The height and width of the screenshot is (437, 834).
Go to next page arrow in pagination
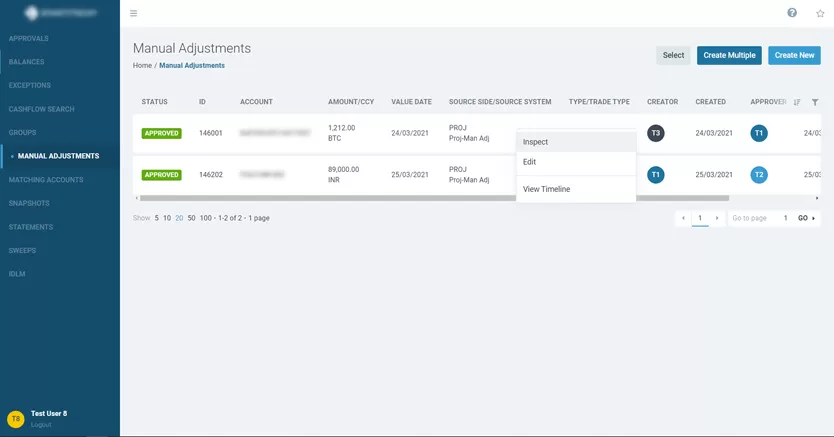pyautogui.click(x=717, y=218)
